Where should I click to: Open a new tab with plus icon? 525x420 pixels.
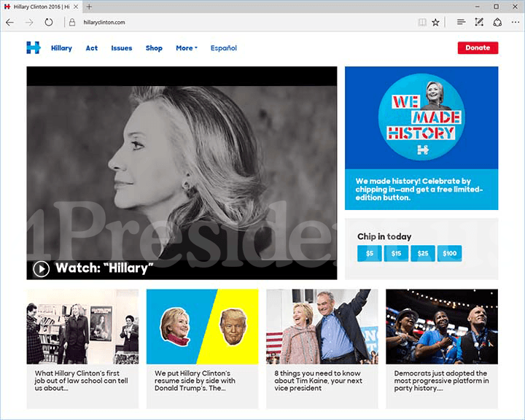tap(89, 7)
